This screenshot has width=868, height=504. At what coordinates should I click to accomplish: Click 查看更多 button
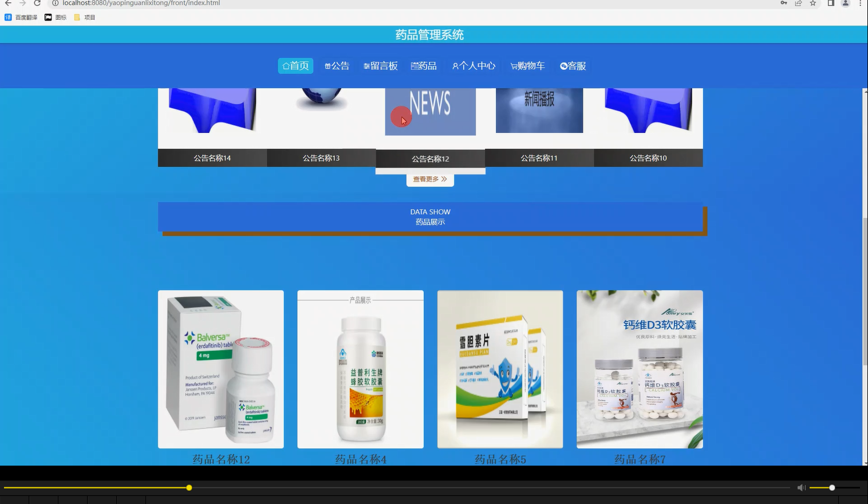[430, 179]
